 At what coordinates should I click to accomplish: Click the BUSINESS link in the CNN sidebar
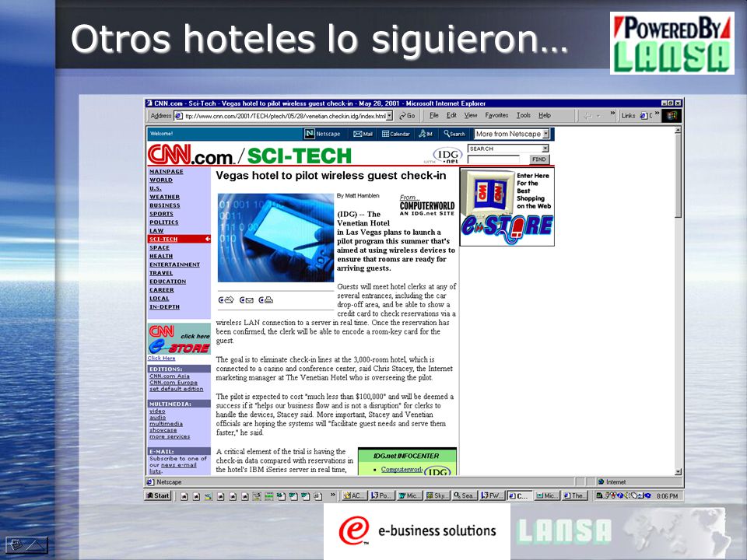165,205
